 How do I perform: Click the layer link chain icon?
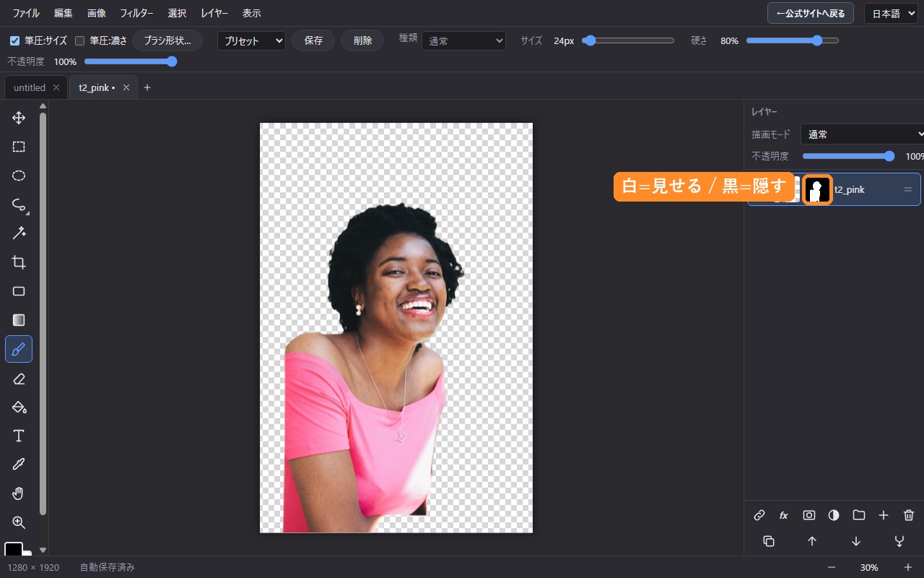pyautogui.click(x=759, y=515)
